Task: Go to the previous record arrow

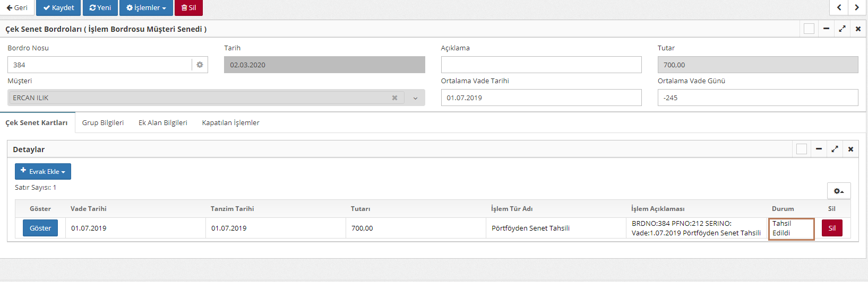Action: click(x=839, y=7)
